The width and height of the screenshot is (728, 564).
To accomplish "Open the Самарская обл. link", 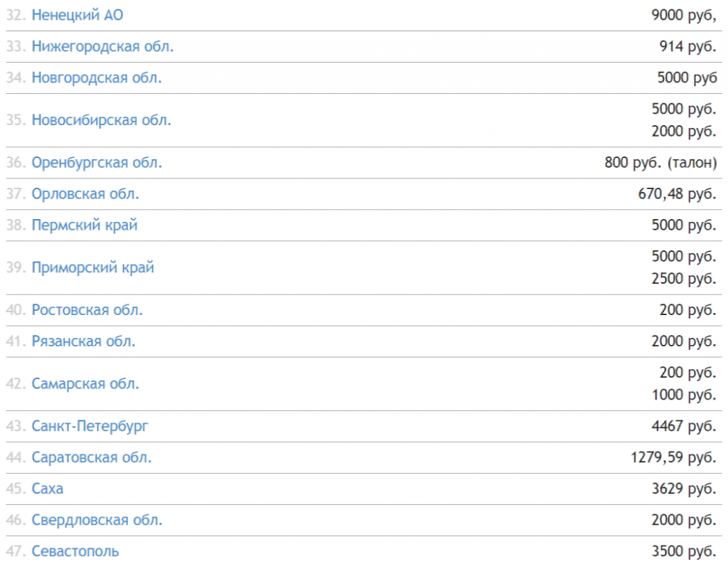I will pos(85,384).
